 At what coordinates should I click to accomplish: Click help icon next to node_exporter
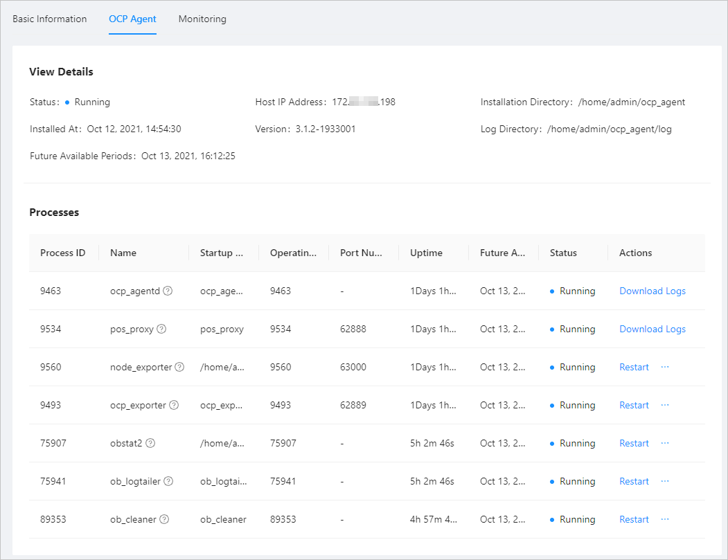179,368
